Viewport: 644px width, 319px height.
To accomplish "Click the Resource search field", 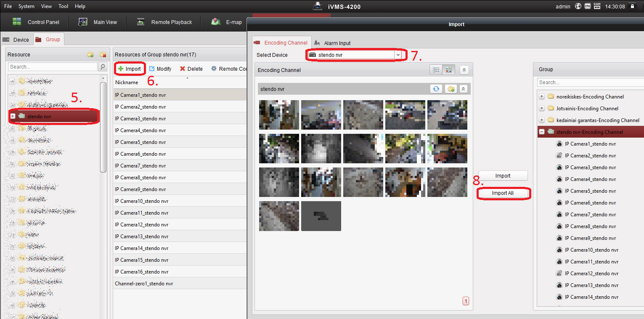I will (53, 66).
